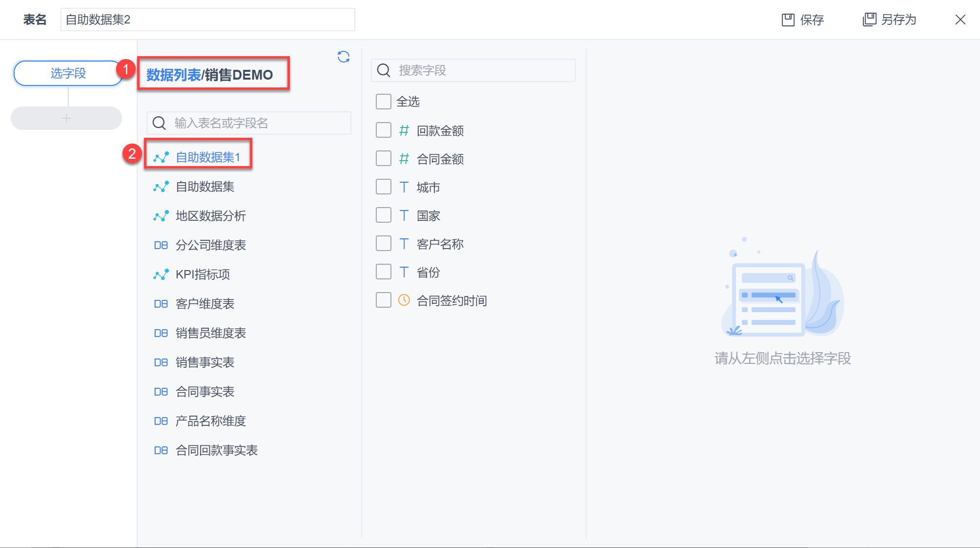Click the 选字段 step button
The width and height of the screenshot is (980, 548).
(x=68, y=73)
